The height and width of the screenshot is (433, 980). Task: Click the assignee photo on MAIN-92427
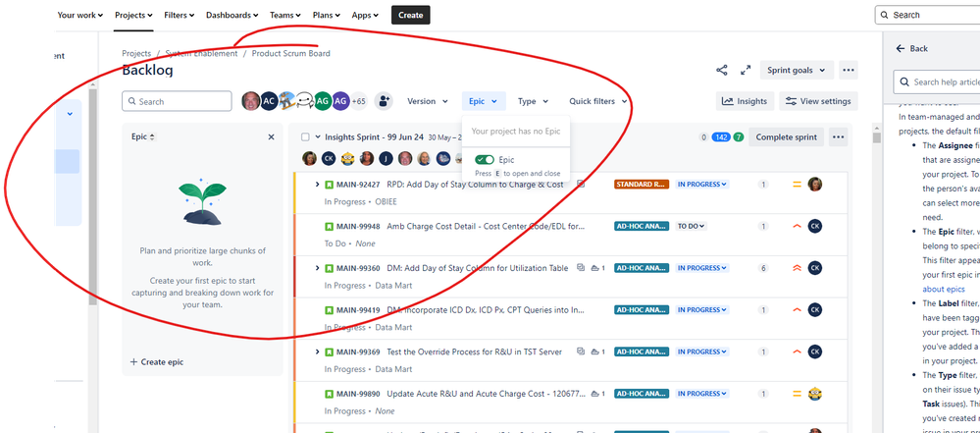point(814,184)
